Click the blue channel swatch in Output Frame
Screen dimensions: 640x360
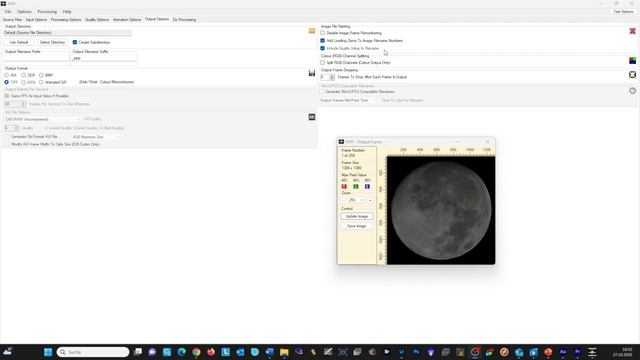[367, 187]
